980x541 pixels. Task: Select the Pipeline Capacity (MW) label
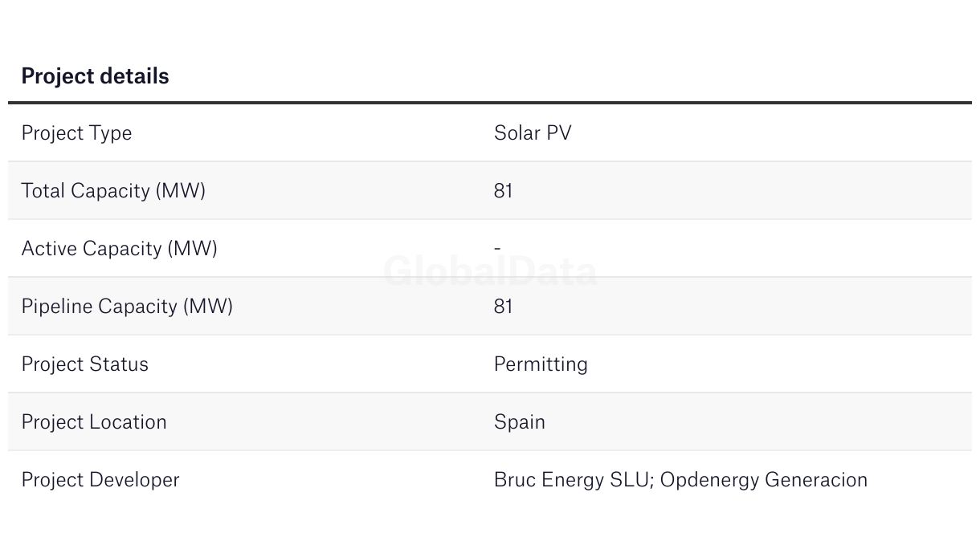(x=127, y=307)
